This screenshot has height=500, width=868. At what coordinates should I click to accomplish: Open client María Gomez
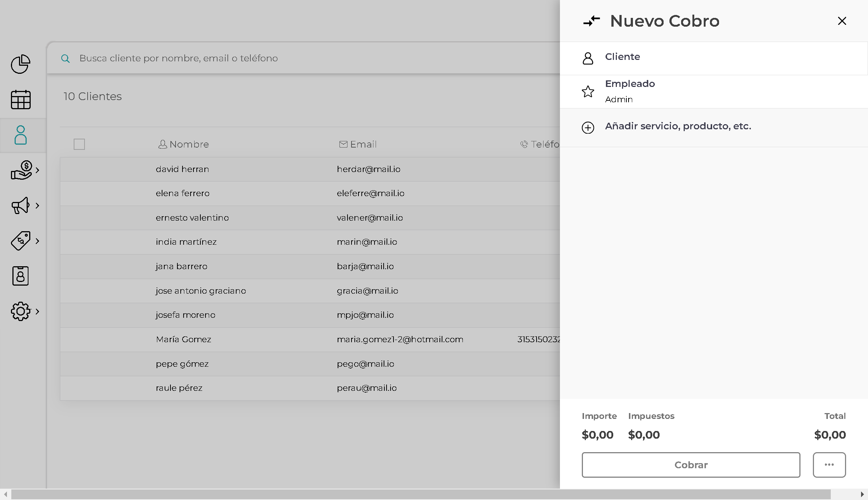click(x=184, y=339)
